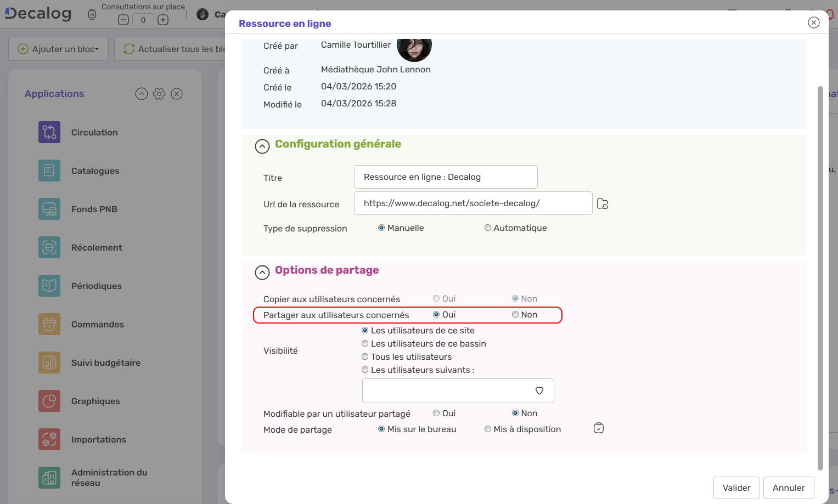Image resolution: width=838 pixels, height=504 pixels.
Task: Click the Graphiques chart icon
Action: 49,401
